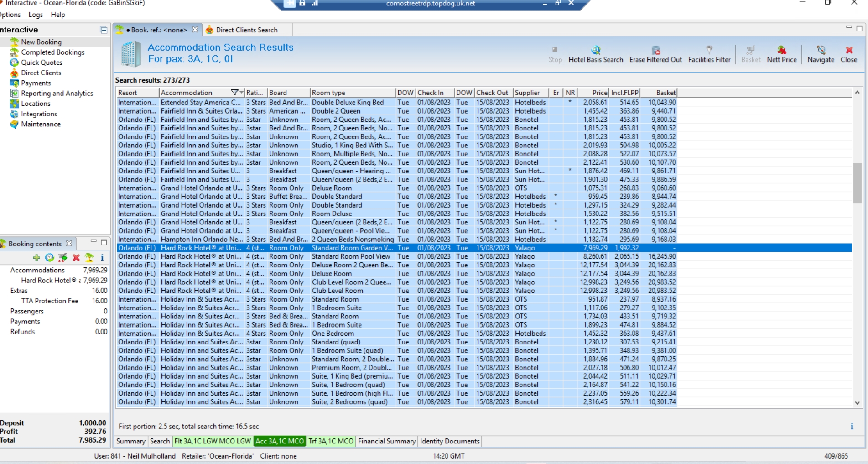Collapse the Interactive panel tree
868x464 pixels.
pyautogui.click(x=104, y=30)
